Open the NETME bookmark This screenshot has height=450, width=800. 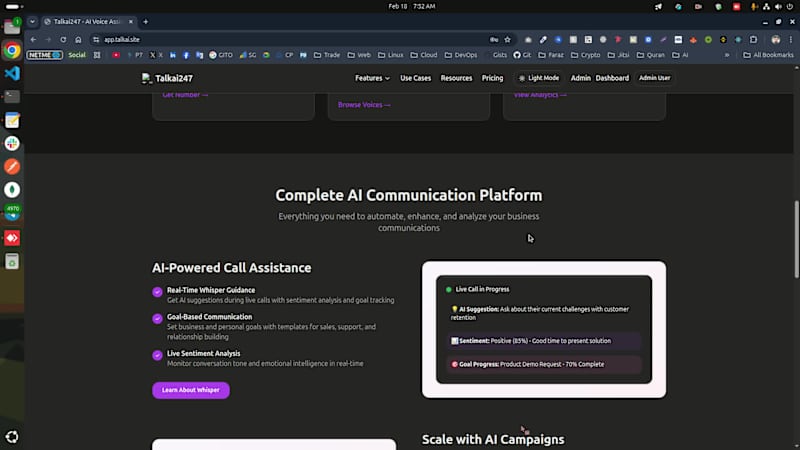point(45,55)
